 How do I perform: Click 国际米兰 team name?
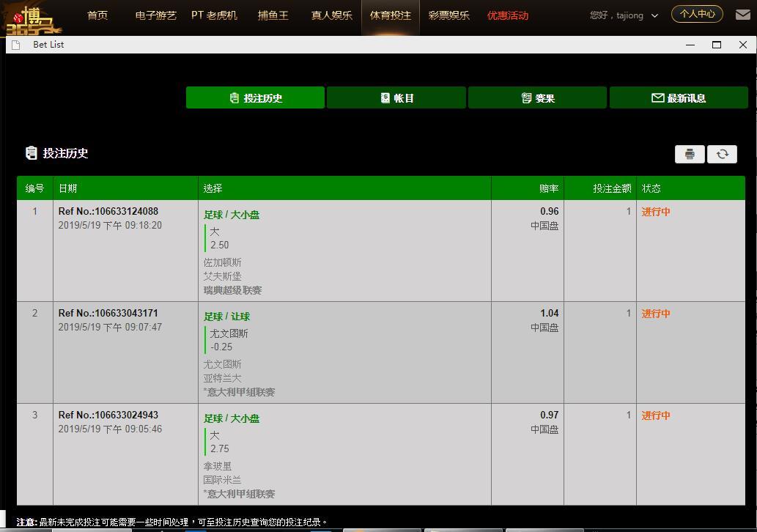pyautogui.click(x=222, y=480)
